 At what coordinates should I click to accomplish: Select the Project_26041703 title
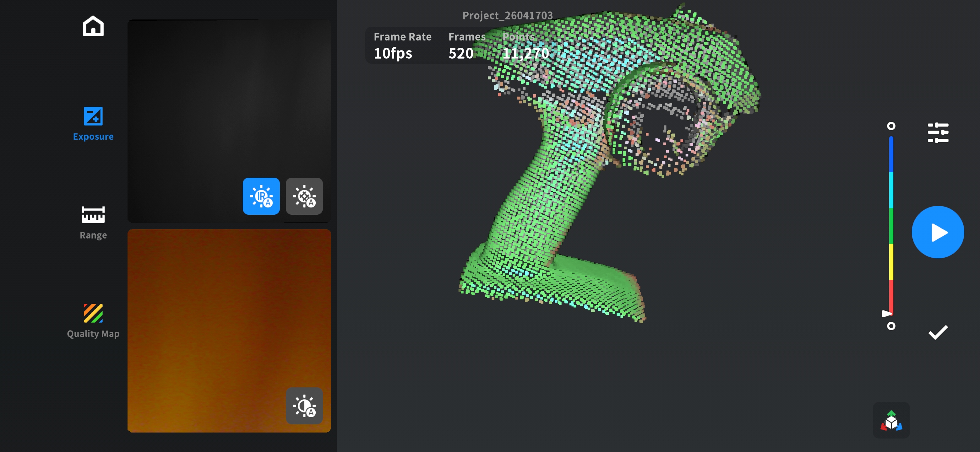click(507, 15)
